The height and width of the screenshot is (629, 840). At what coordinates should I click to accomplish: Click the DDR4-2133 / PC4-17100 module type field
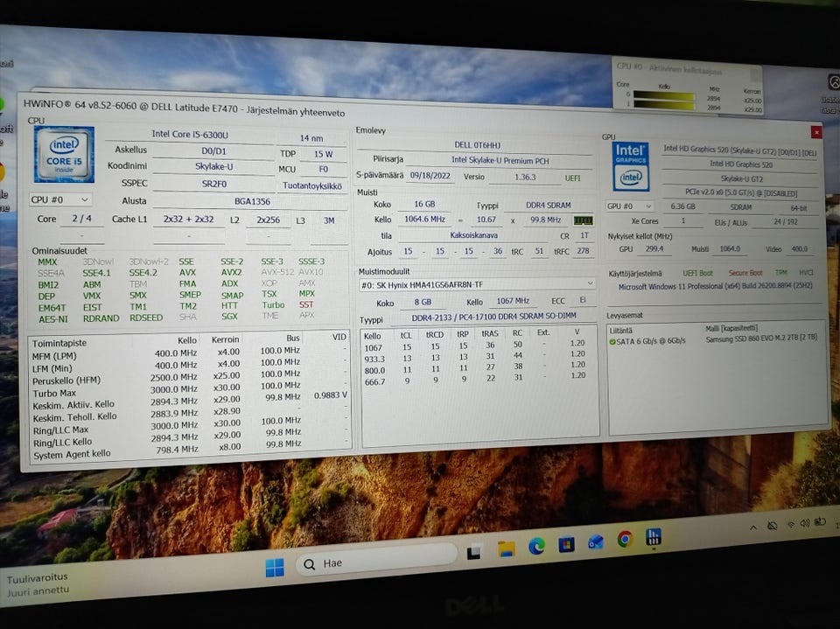click(x=493, y=317)
